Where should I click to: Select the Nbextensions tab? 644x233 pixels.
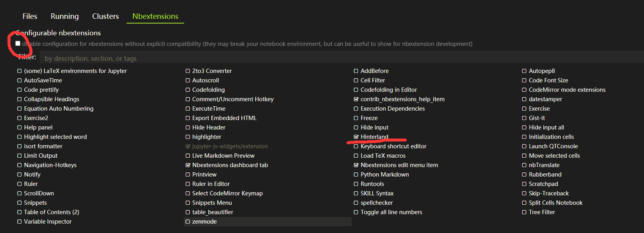155,16
